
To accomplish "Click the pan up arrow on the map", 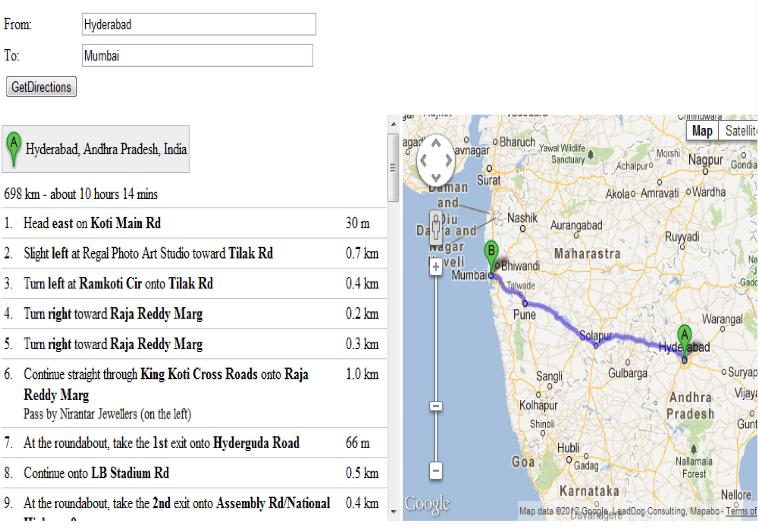I will click(x=436, y=143).
